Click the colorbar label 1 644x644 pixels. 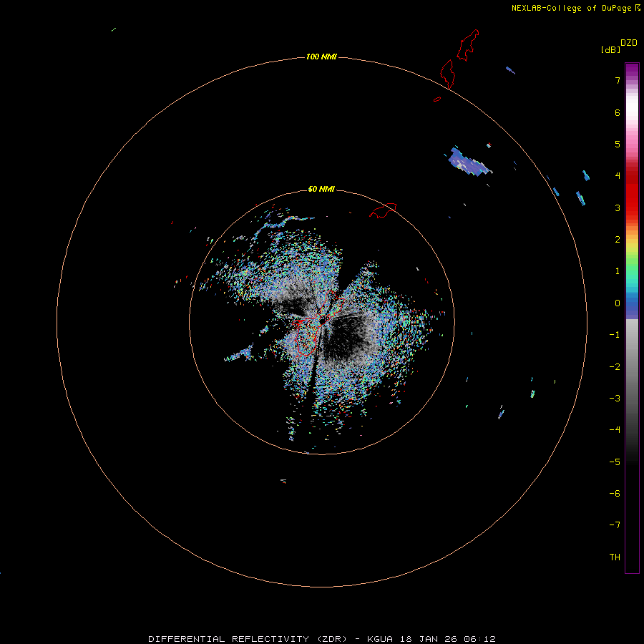(x=618, y=271)
